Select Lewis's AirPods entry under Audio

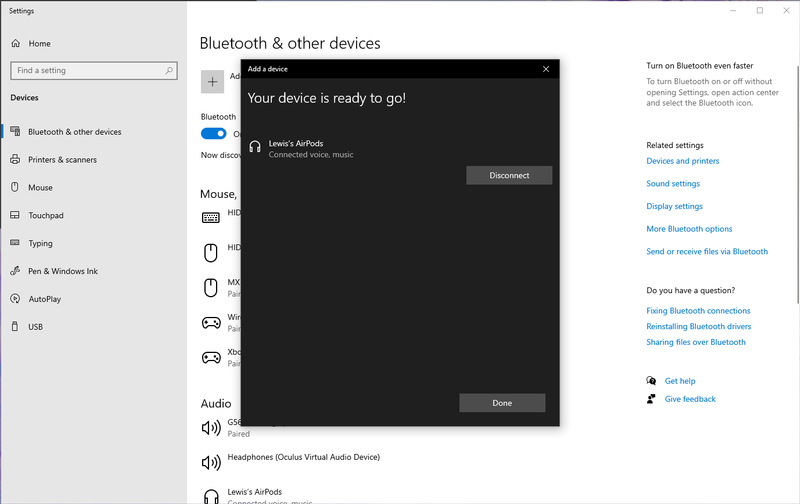coord(255,494)
